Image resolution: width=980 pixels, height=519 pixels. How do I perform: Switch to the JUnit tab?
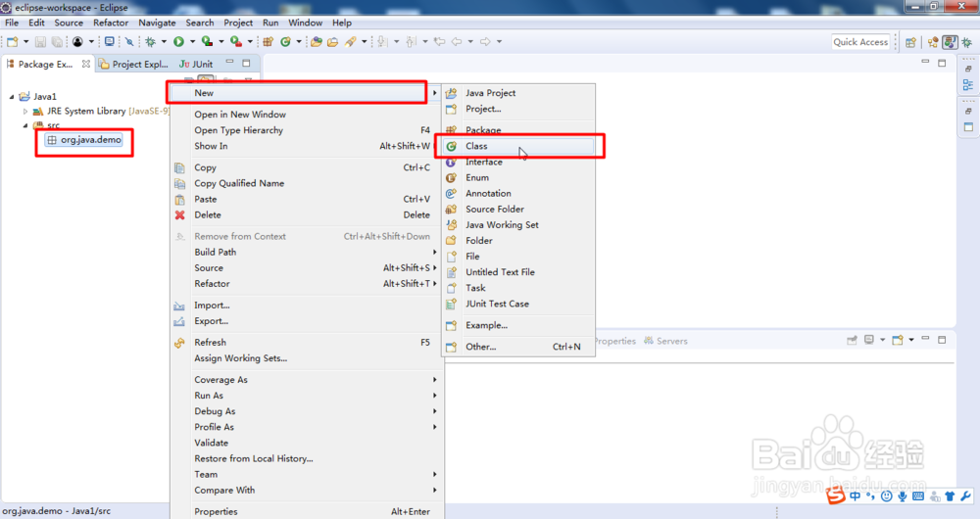pos(196,64)
